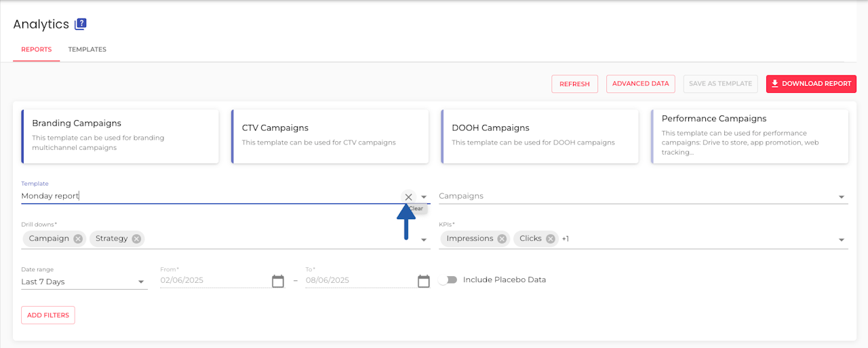The width and height of the screenshot is (868, 348).
Task: Remove the Strategy drill-down chip
Action: tap(136, 239)
